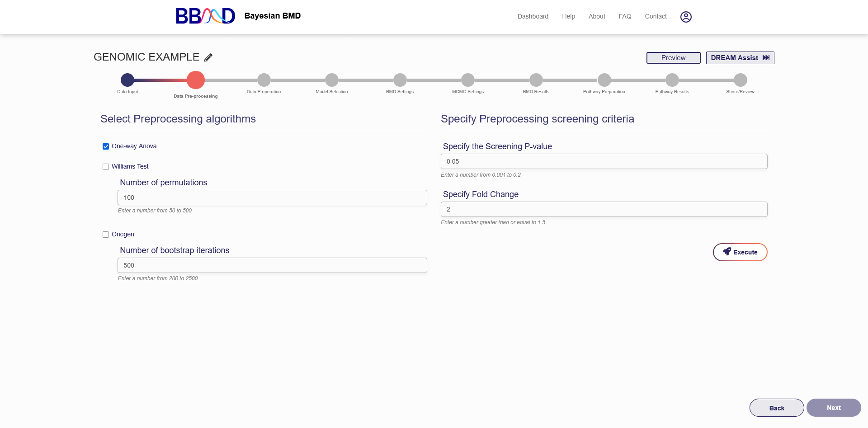868x428 pixels.
Task: Open the FAQ page link
Action: (625, 16)
